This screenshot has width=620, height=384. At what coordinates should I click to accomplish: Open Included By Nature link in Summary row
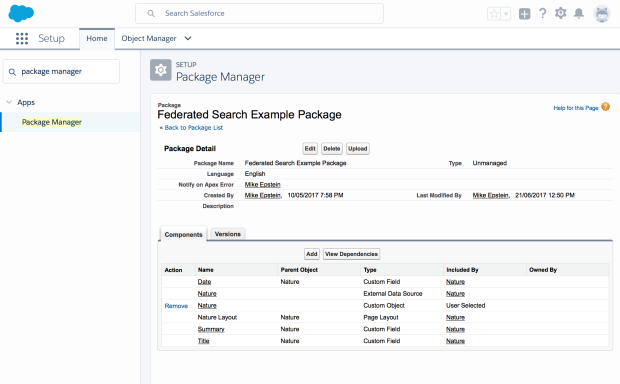click(x=456, y=329)
